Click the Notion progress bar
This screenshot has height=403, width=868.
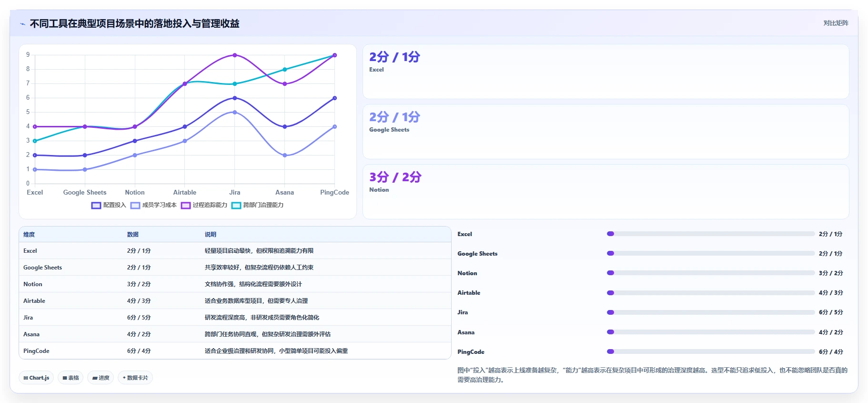[x=711, y=273]
